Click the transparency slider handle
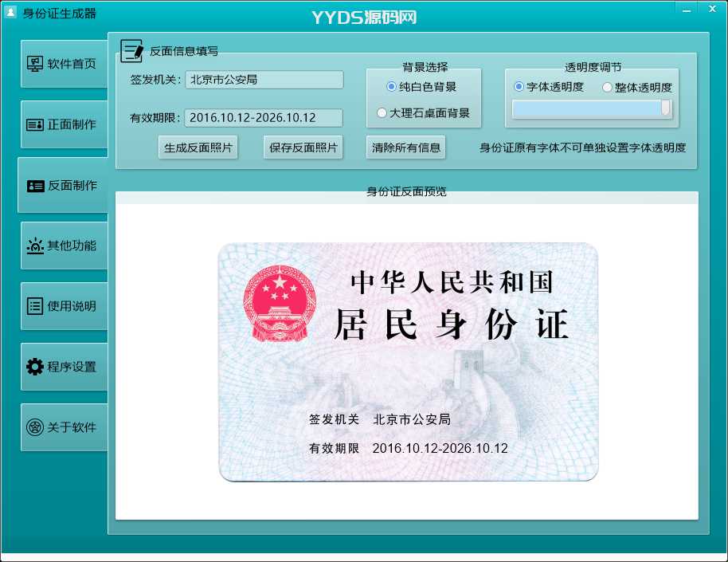The width and height of the screenshot is (728, 562). [665, 108]
